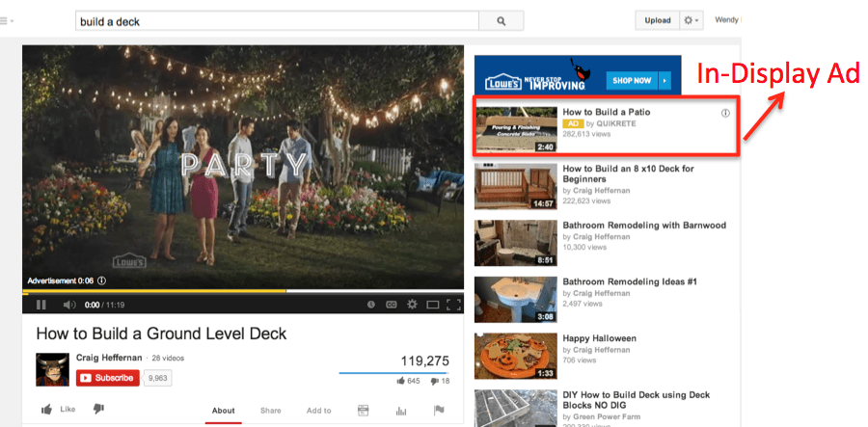Open video player settings gear
Viewport: 868px width, 427px height.
[x=412, y=305]
